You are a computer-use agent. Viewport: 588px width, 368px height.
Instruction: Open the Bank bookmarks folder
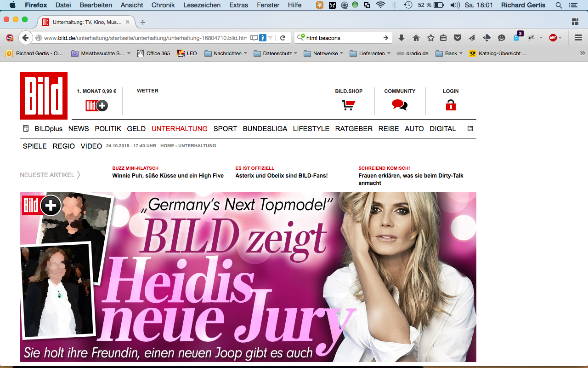point(449,53)
